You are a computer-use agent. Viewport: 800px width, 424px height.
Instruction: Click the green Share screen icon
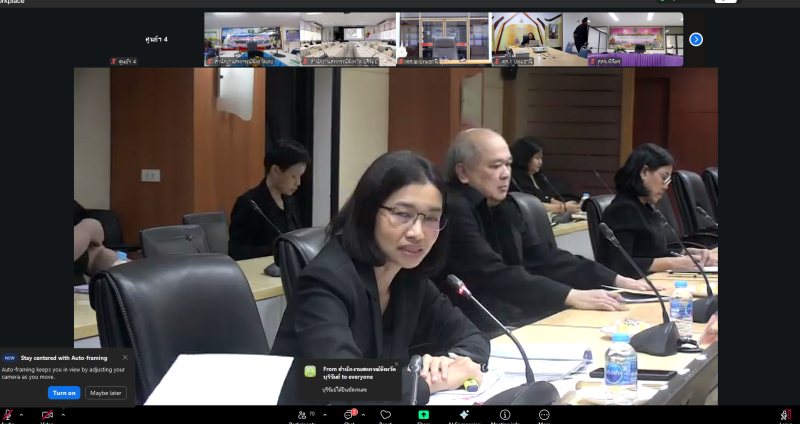[x=423, y=415]
